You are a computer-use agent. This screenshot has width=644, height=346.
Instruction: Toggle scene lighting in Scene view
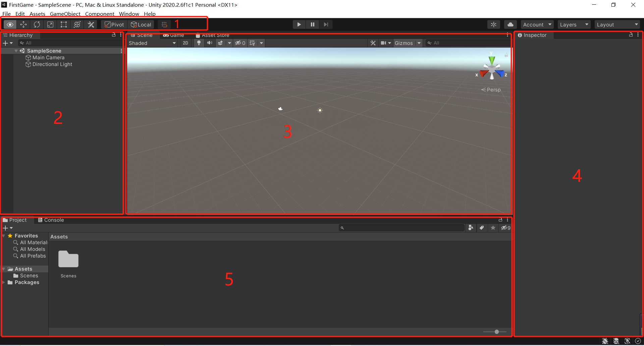tap(199, 43)
